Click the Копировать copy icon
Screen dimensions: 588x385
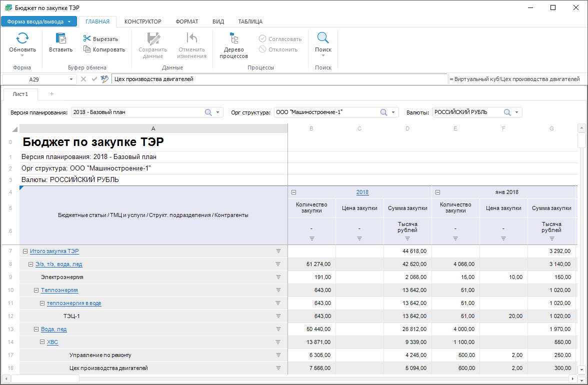point(87,49)
